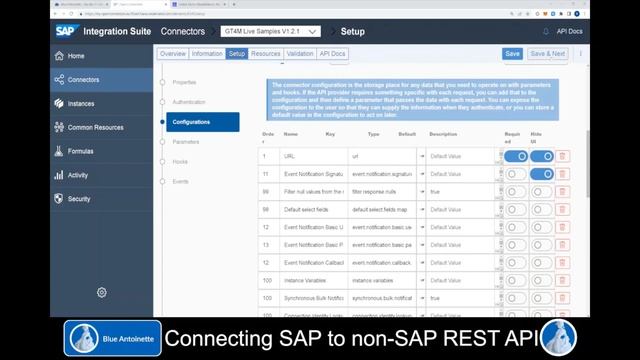The height and width of the screenshot is (360, 640).
Task: Open type dropdown for Event Notification Signature
Action: (x=422, y=174)
